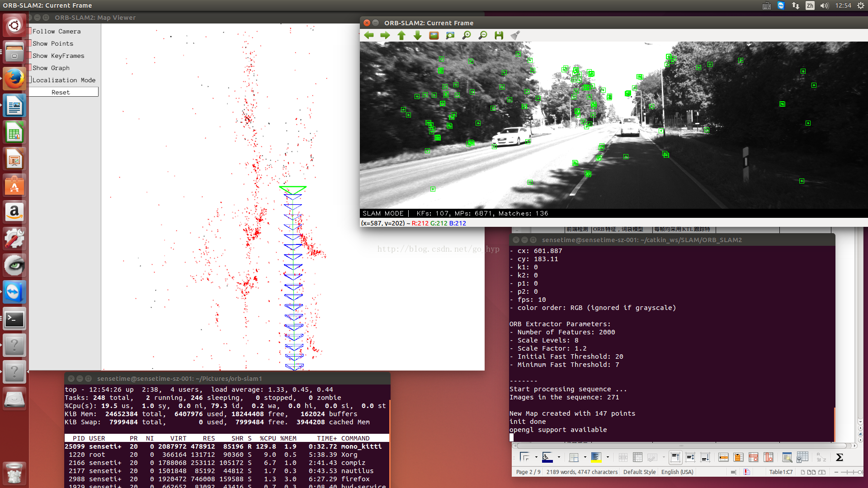Open the Trash in the launcher
868x488 pixels.
pos(14,473)
